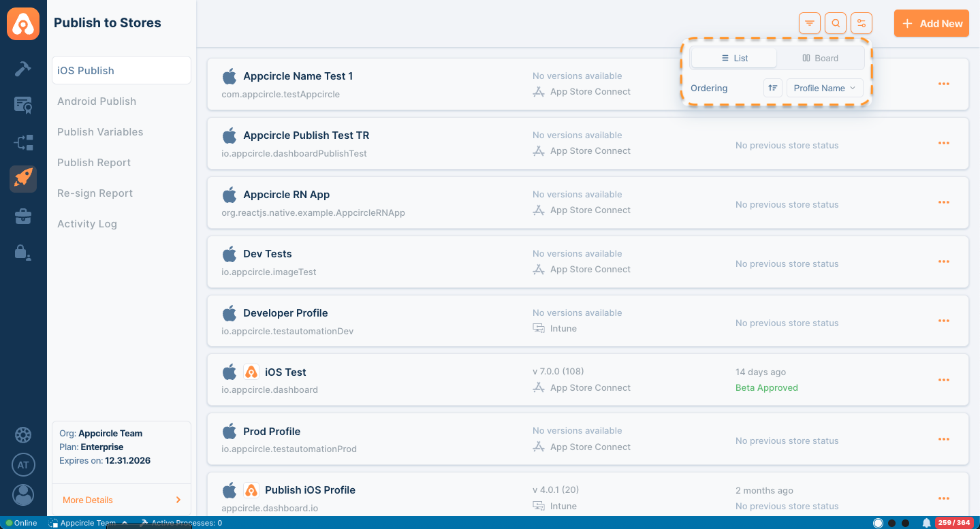Open Appcircle Name Test 1 profile
Screen dimensions: 980x529
[588, 84]
